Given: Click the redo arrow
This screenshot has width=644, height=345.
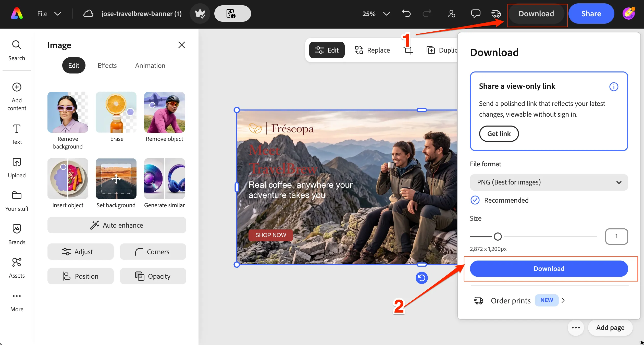Looking at the screenshot, I should point(427,14).
